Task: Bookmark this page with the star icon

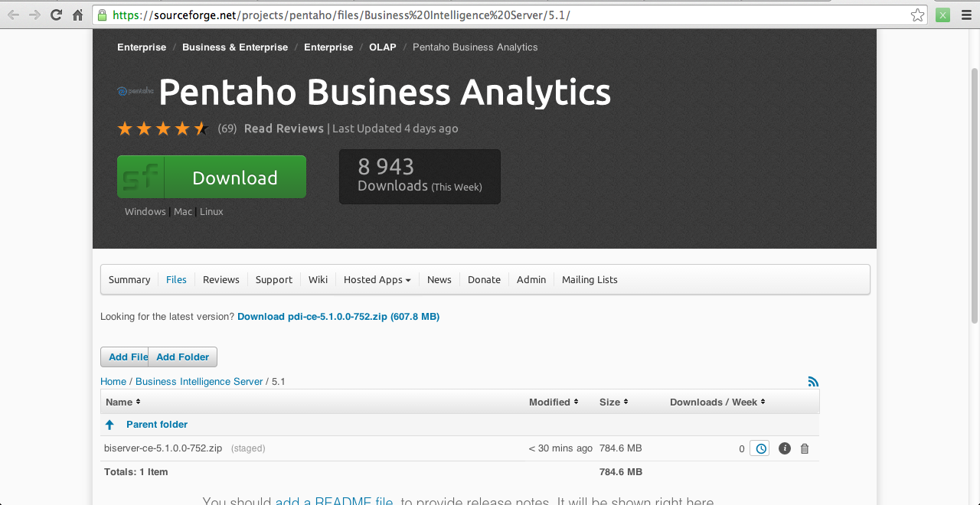Action: (x=917, y=15)
